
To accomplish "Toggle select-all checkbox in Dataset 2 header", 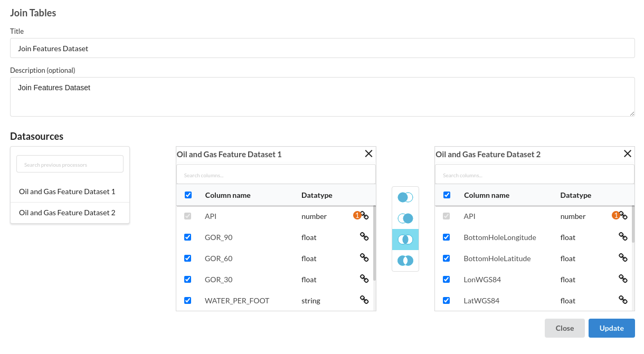I will click(x=447, y=195).
